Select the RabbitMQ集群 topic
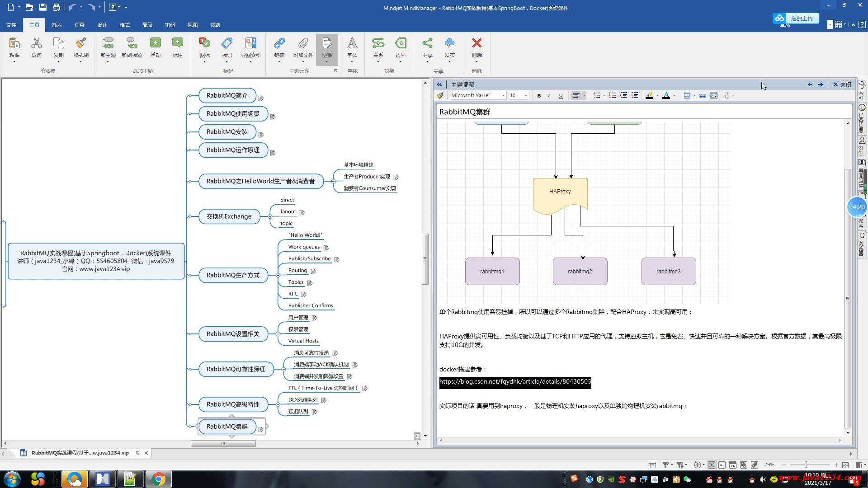This screenshot has width=868, height=488. (227, 427)
